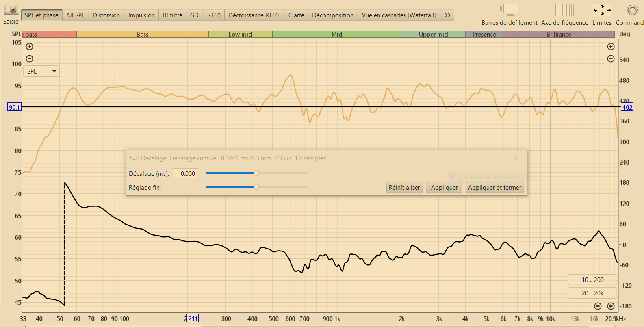Click the Appliquer button
This screenshot has height=327, width=644.
pyautogui.click(x=444, y=188)
